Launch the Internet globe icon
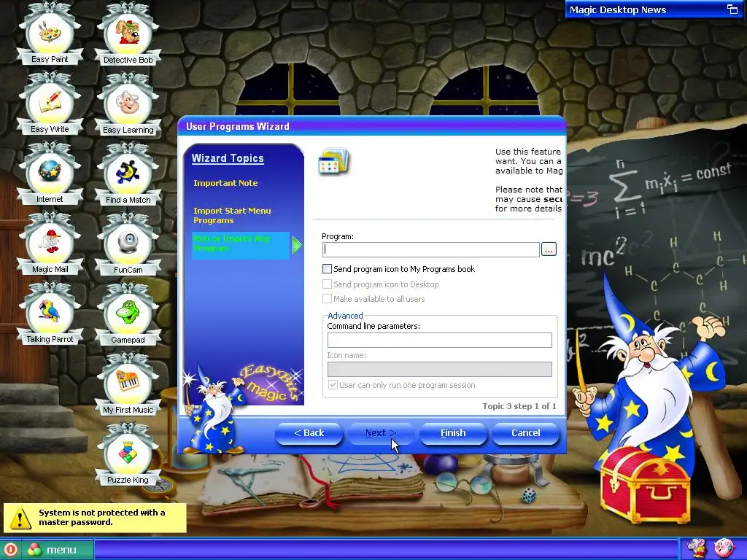This screenshot has width=747, height=560. coord(50,174)
